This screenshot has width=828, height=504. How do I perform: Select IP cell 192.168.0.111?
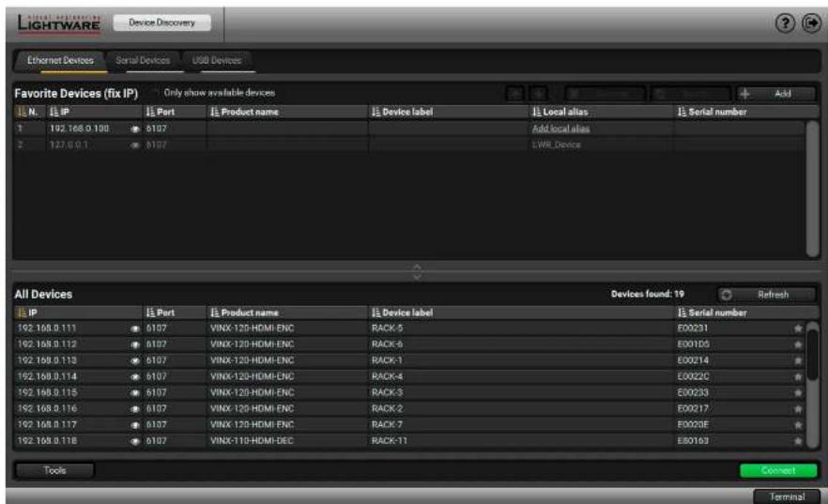[47, 328]
